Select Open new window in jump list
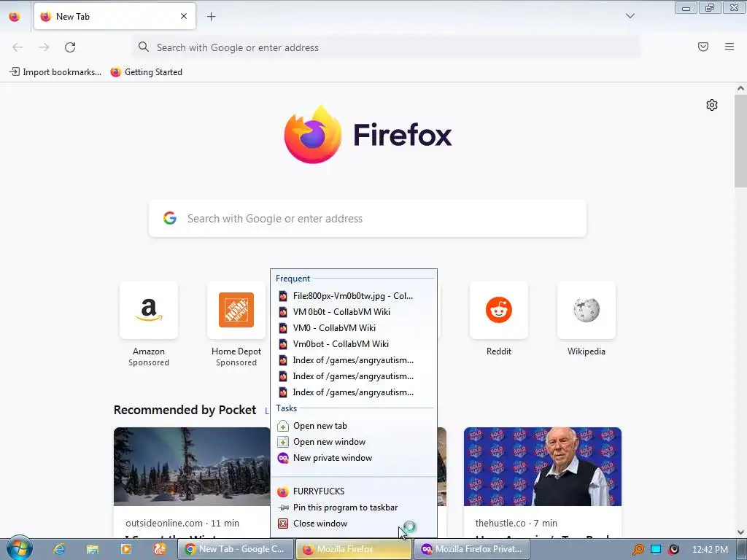The height and width of the screenshot is (560, 747). tap(354, 442)
